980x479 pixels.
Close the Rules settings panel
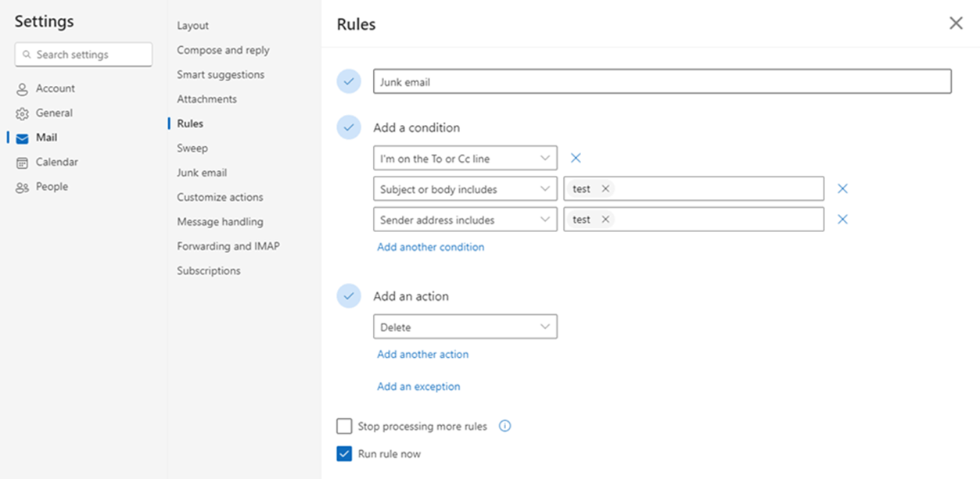[956, 23]
